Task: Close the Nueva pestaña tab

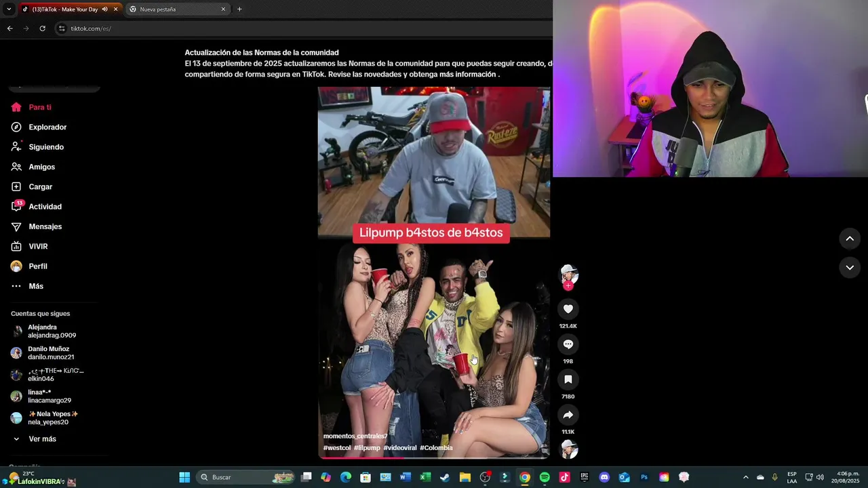Action: 223,9
